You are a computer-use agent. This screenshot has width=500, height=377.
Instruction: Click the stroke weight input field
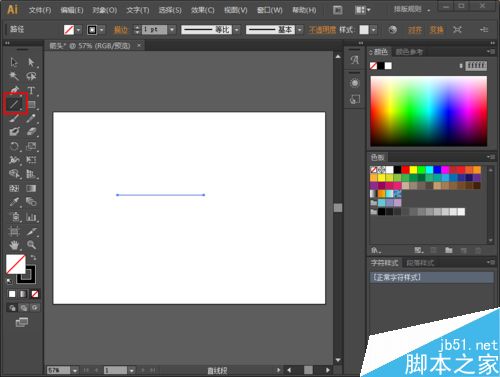155,30
